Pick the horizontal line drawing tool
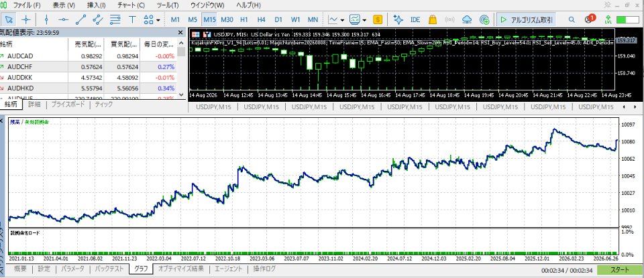 (63, 19)
